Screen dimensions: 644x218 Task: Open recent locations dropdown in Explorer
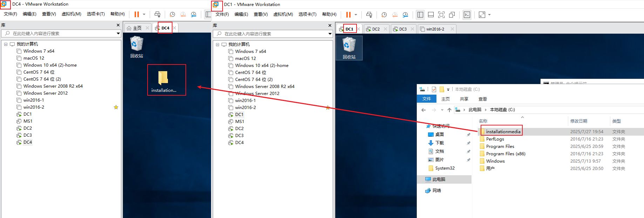click(442, 110)
